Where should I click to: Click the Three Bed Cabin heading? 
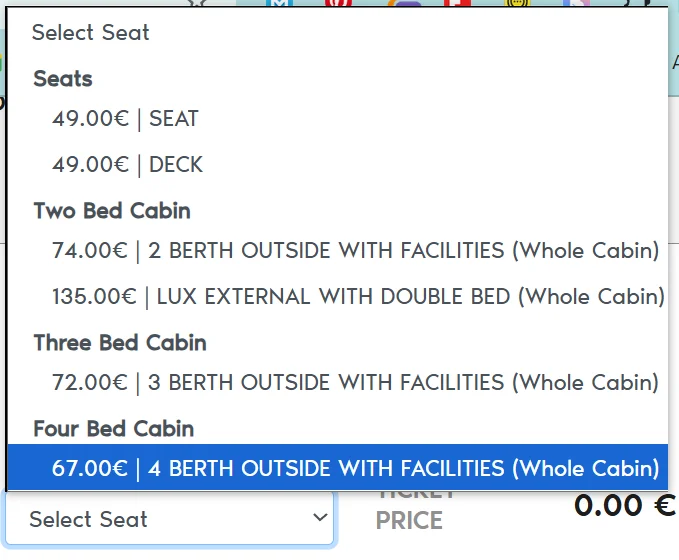(120, 343)
